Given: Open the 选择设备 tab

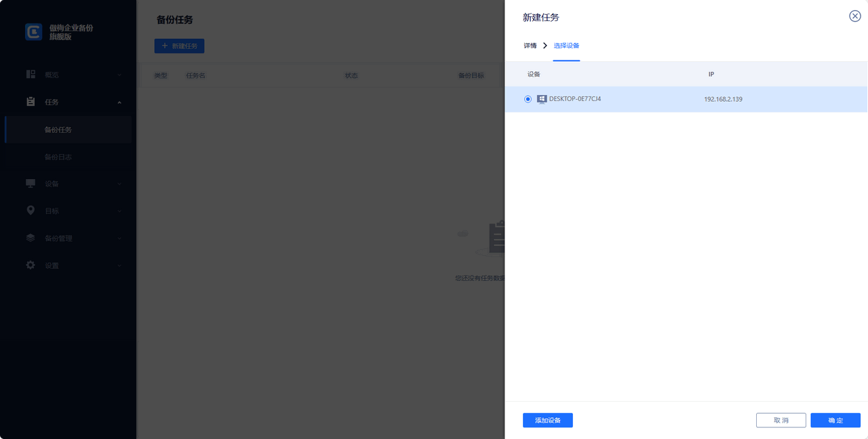Looking at the screenshot, I should [566, 45].
